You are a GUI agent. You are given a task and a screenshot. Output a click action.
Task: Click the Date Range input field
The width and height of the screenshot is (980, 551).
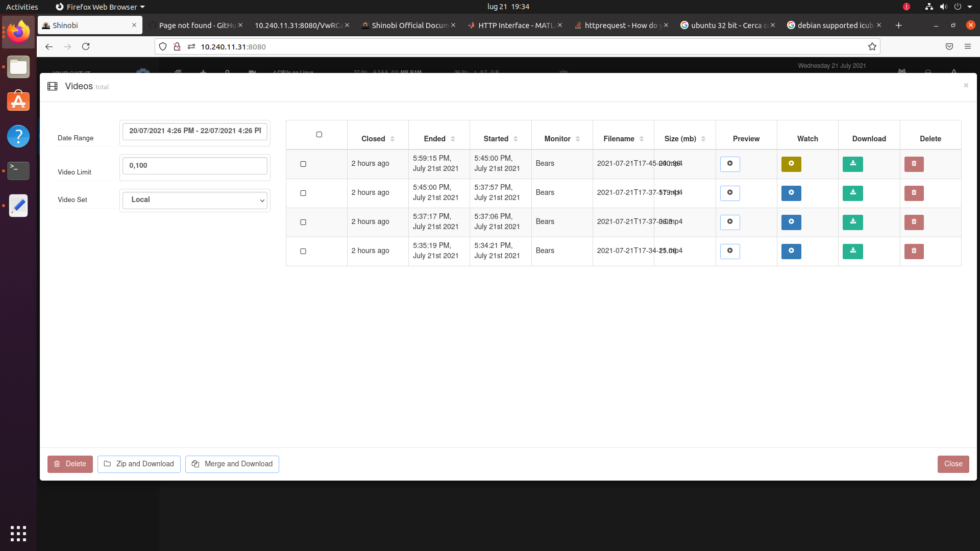pos(194,131)
